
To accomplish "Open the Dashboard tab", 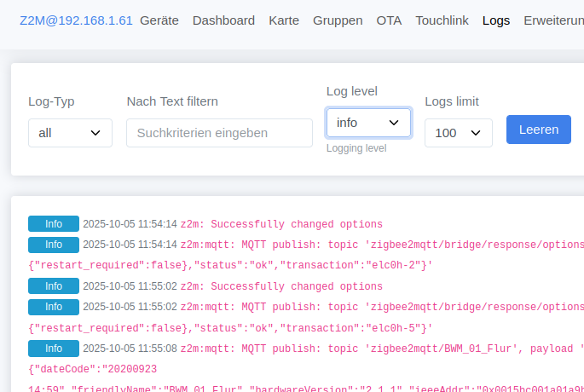I will [223, 20].
